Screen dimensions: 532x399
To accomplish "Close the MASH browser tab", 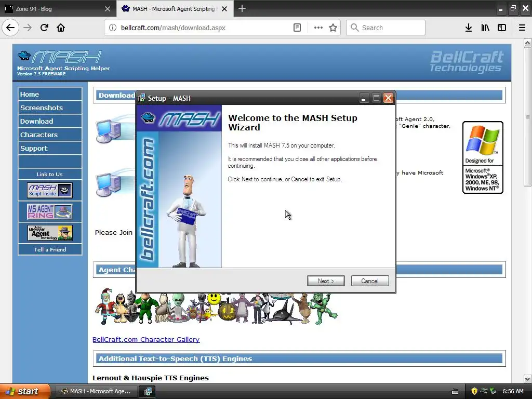I will click(224, 9).
